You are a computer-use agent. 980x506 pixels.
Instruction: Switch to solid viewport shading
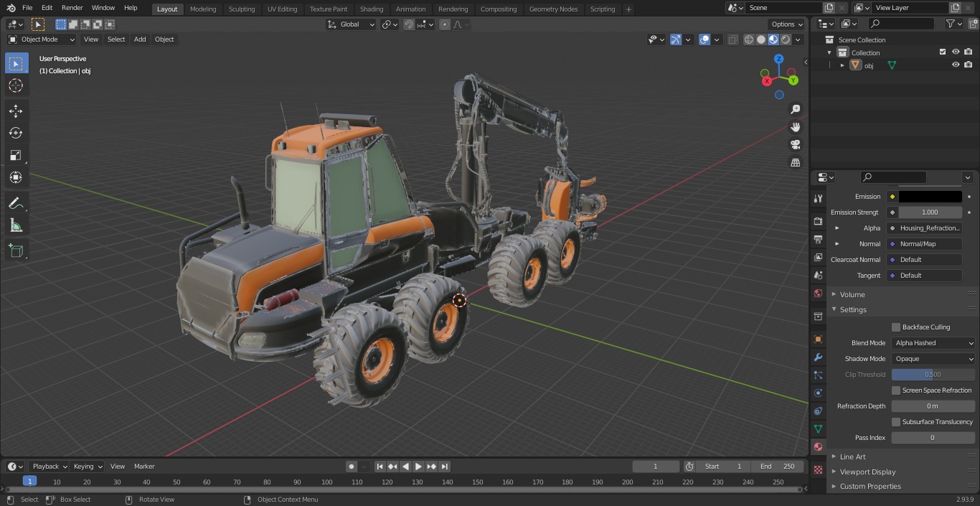click(x=761, y=39)
